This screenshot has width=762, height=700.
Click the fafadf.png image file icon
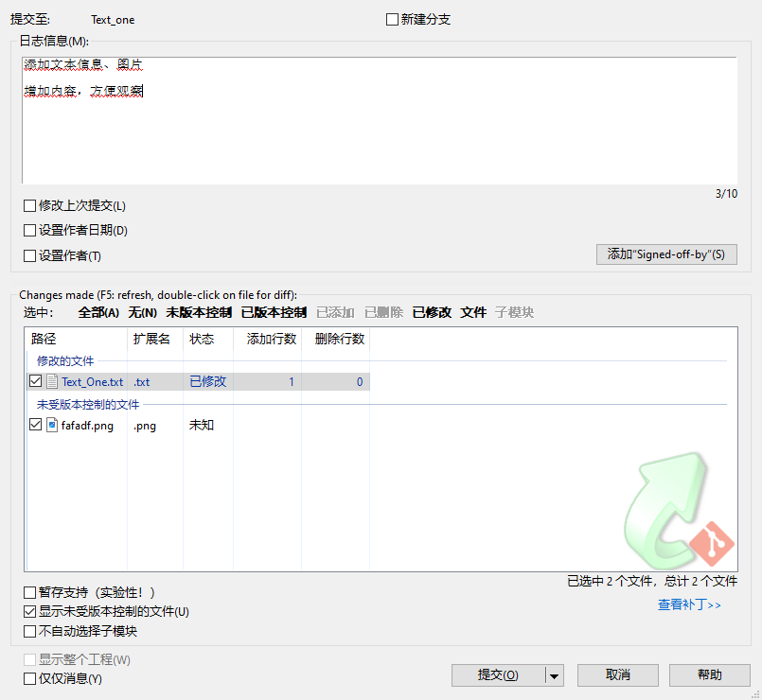53,426
